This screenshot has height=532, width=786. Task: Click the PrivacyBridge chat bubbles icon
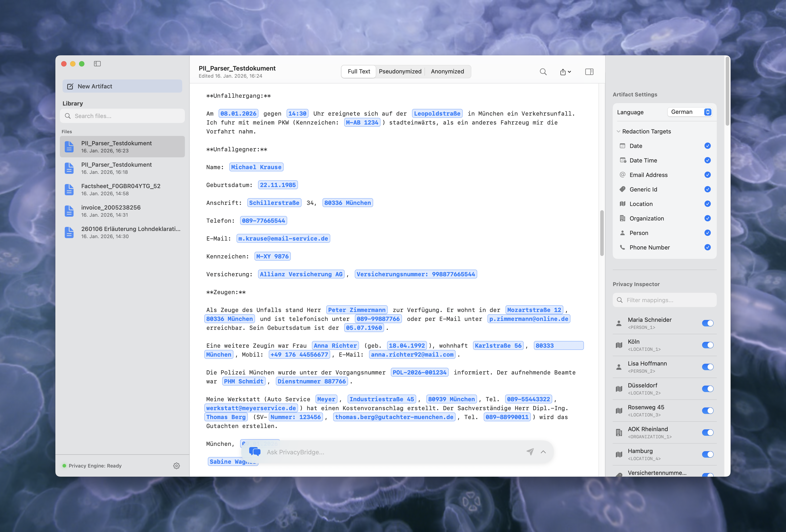(255, 452)
